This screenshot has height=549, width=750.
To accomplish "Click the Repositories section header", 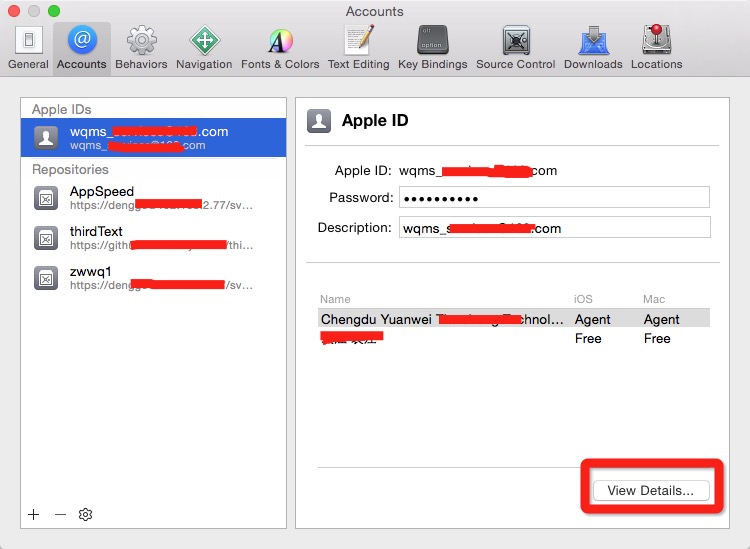I will coord(70,169).
